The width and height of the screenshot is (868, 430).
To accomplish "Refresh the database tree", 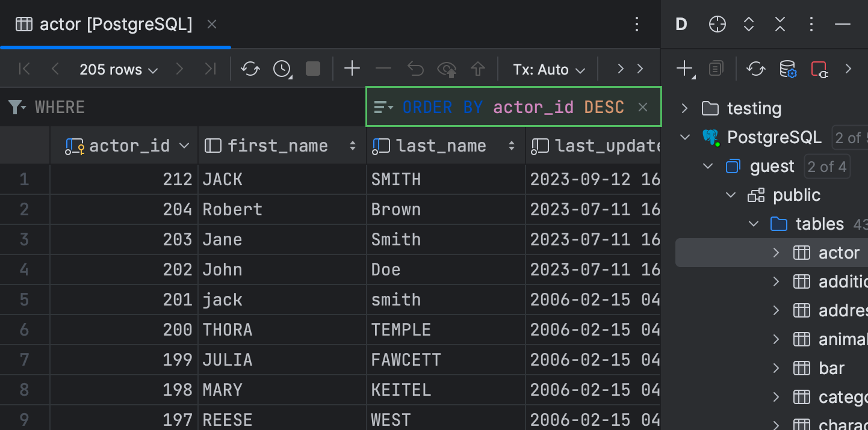I will coord(755,68).
